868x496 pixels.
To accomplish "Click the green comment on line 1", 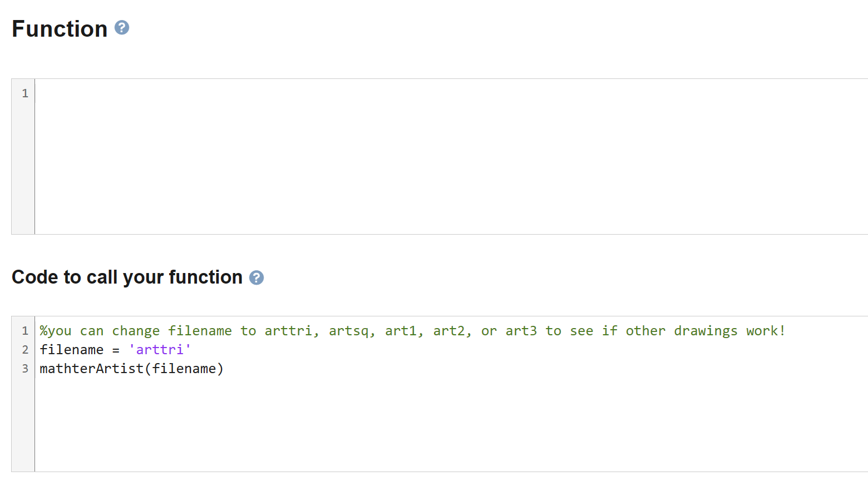I will 278,330.
